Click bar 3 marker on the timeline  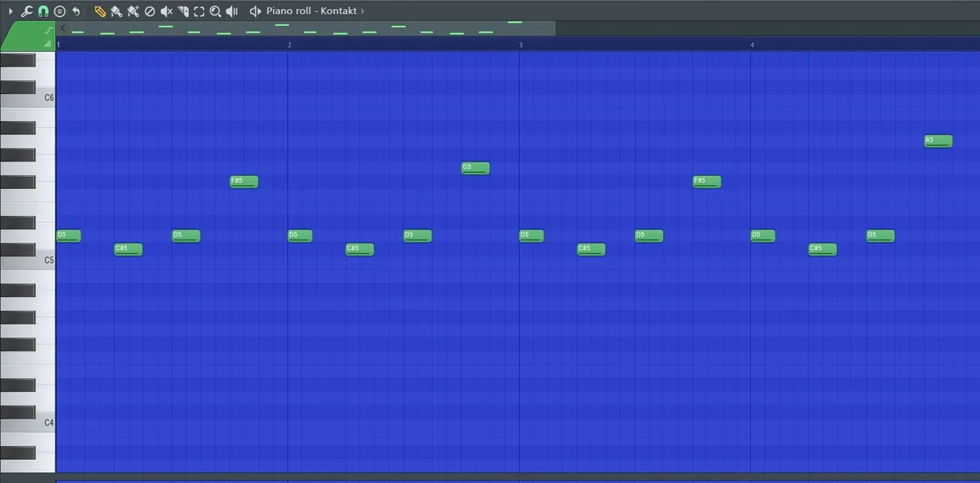pos(521,45)
